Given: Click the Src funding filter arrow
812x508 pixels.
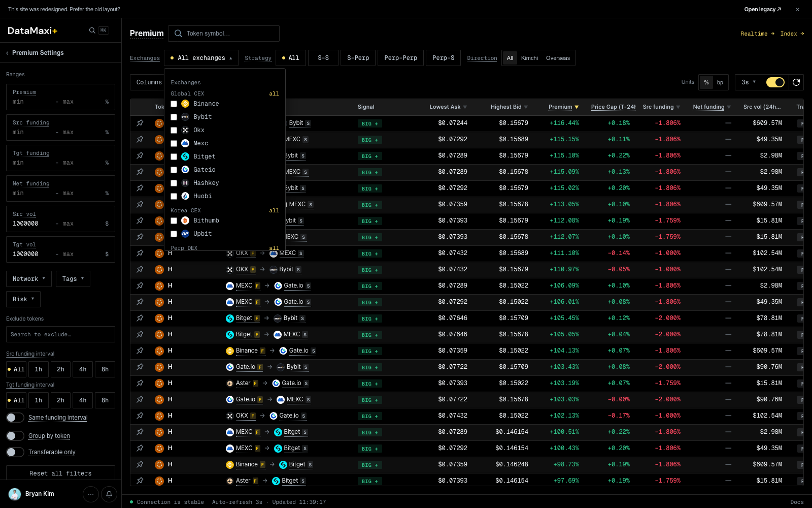Looking at the screenshot, I should coord(678,107).
